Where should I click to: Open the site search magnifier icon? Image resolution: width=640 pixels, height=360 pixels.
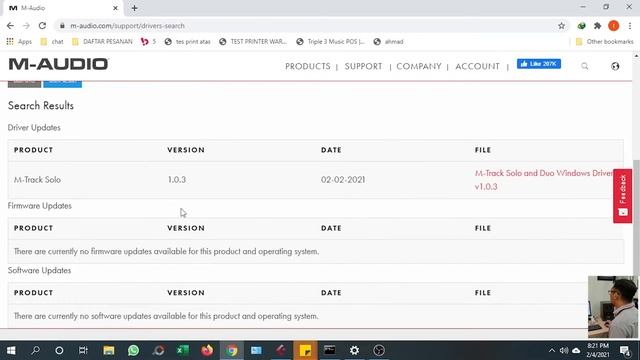584,66
